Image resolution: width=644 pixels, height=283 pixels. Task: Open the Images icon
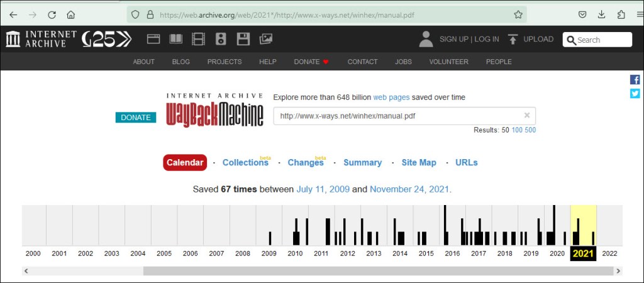[x=266, y=39]
